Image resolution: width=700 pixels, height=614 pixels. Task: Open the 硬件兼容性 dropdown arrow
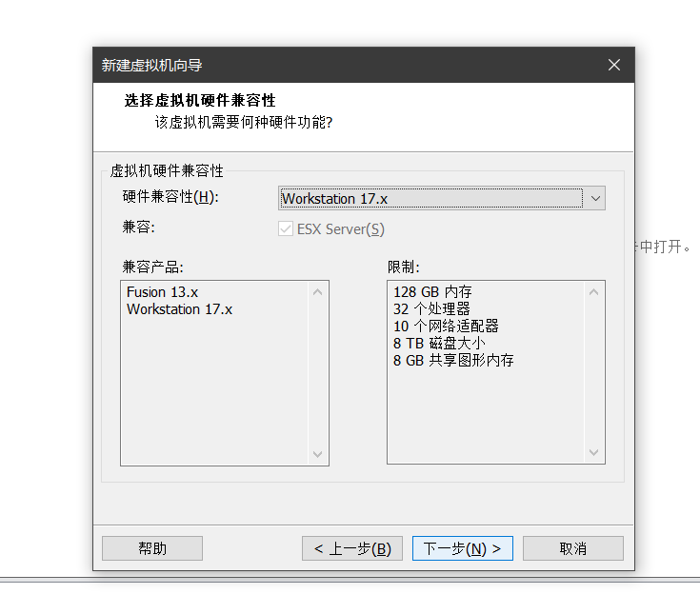click(x=595, y=198)
